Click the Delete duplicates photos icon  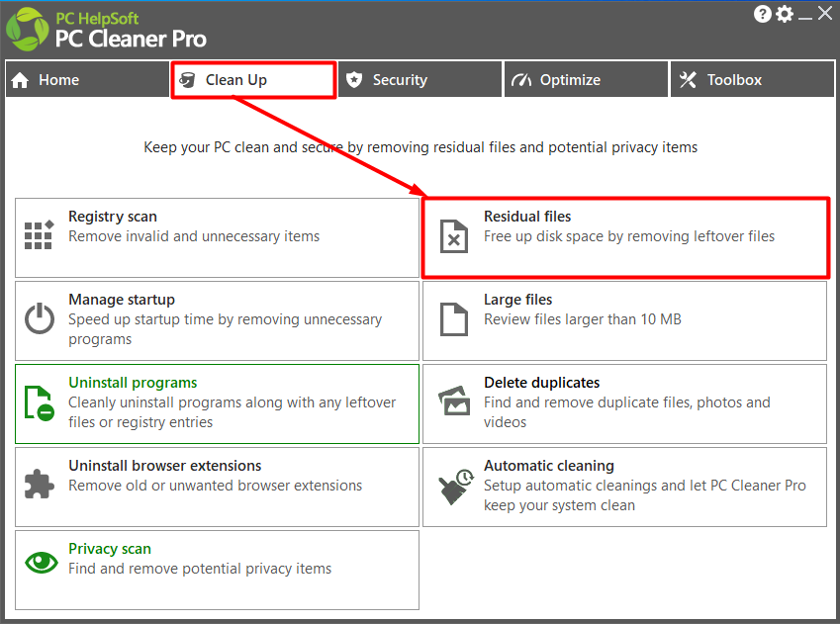tap(454, 401)
